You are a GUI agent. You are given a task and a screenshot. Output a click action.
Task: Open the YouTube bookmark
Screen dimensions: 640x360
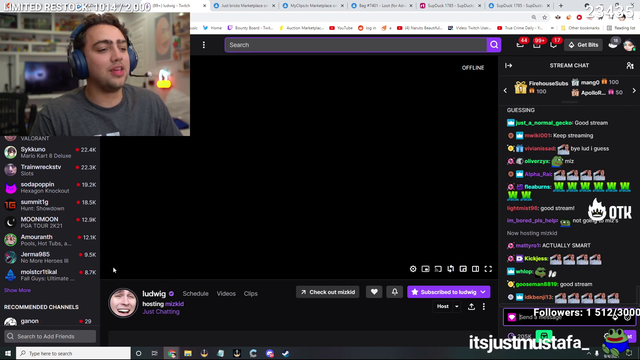pyautogui.click(x=341, y=28)
